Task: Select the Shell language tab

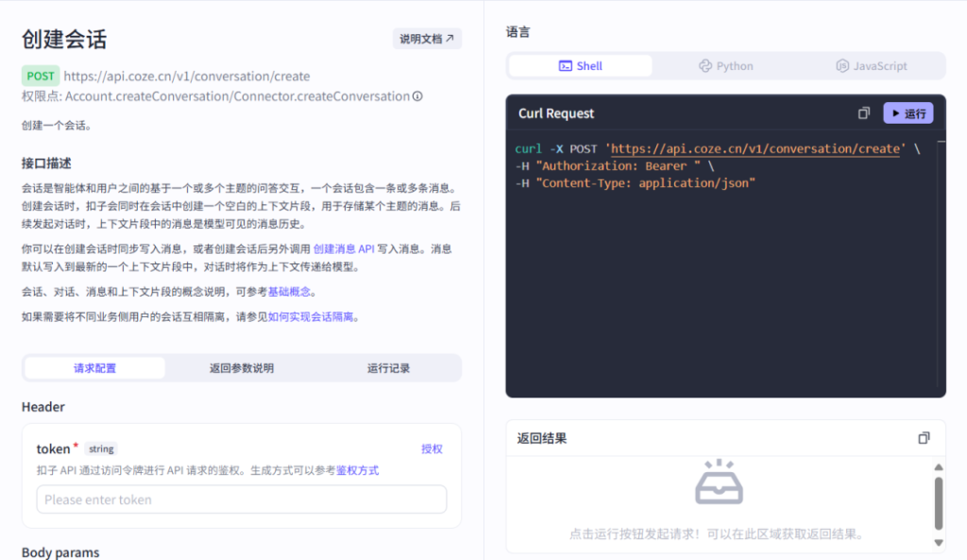Action: click(x=579, y=65)
